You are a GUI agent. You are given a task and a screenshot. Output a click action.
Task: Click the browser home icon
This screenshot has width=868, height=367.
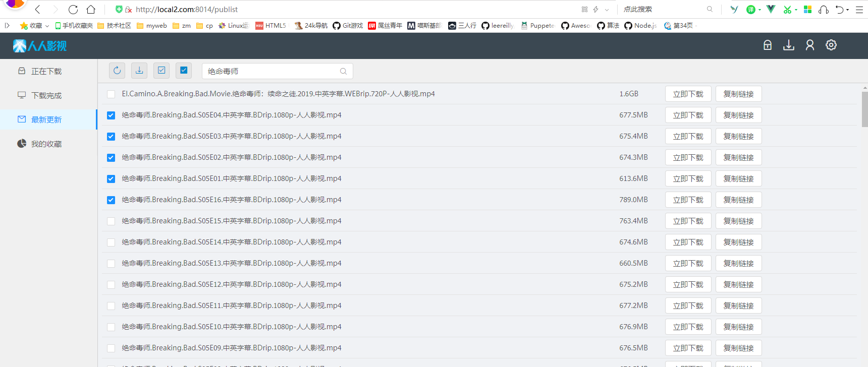coord(91,9)
